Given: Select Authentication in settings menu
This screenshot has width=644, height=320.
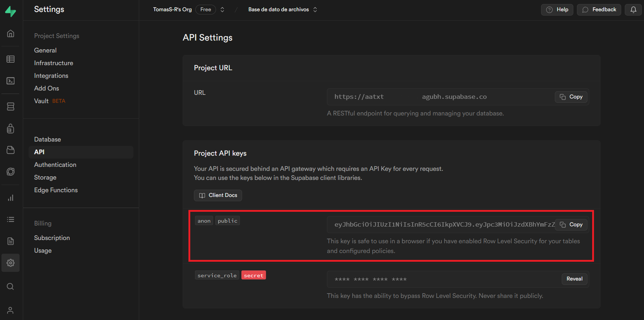Looking at the screenshot, I should coord(55,165).
